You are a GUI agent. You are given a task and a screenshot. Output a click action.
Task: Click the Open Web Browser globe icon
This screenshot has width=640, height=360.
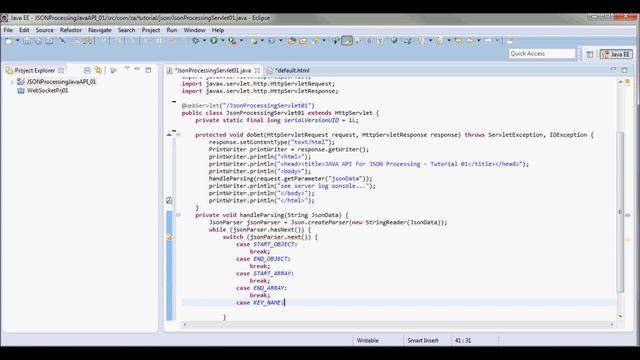pyautogui.click(x=394, y=41)
